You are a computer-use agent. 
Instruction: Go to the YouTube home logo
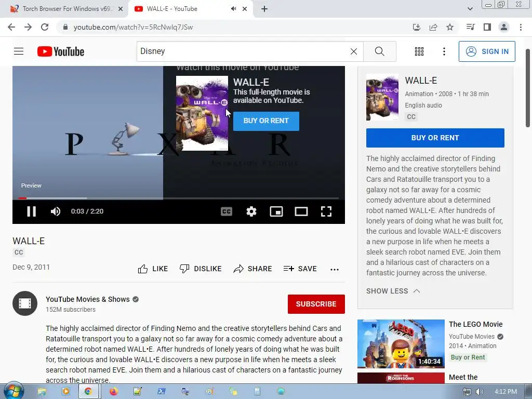tap(61, 51)
